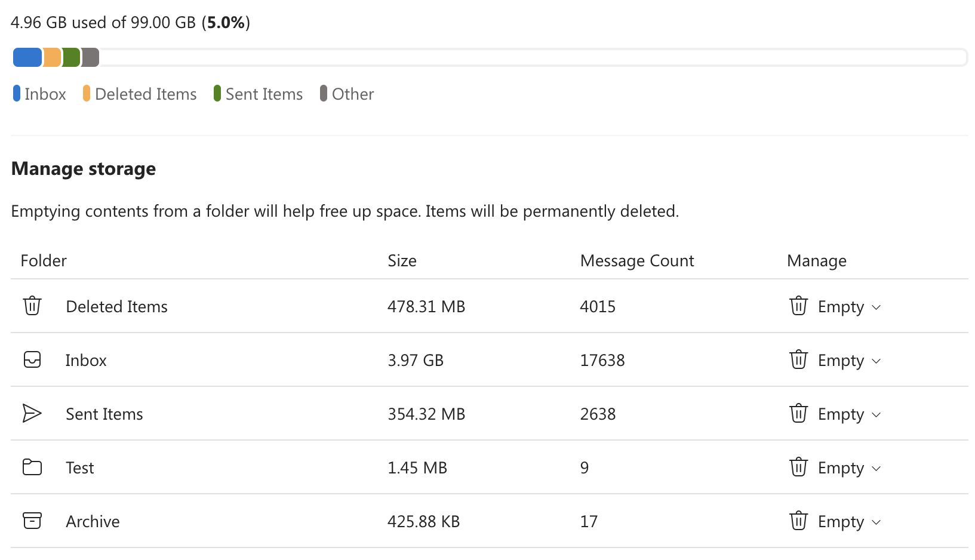
Task: Click trash icon in Archive Manage column
Action: pyautogui.click(x=798, y=521)
